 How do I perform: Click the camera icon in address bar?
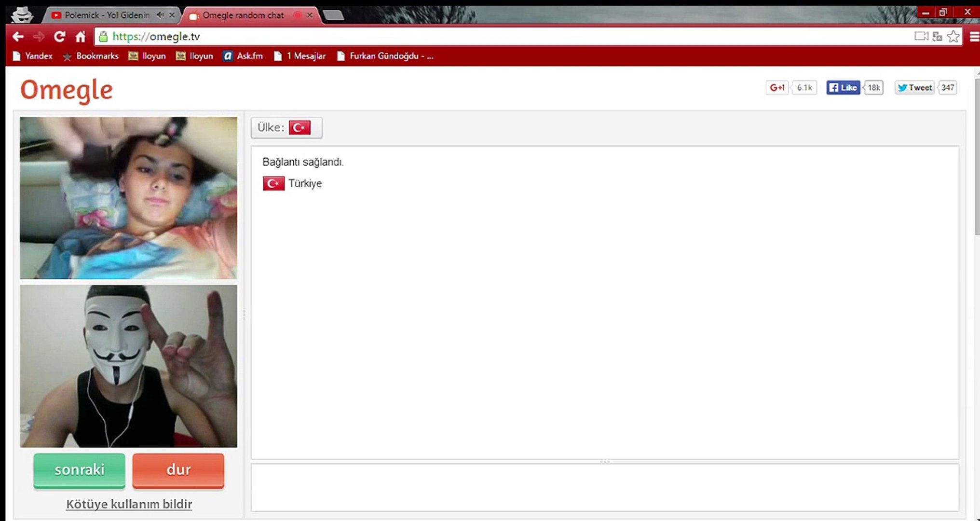921,37
